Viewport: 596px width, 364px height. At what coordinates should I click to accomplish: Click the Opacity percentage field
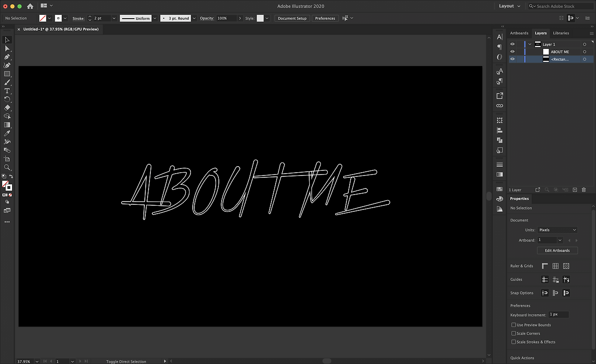point(226,18)
